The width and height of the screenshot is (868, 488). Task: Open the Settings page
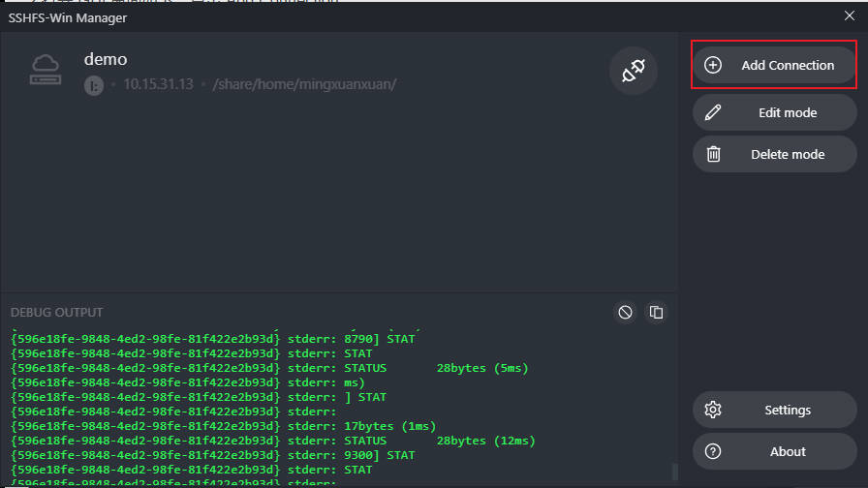click(786, 410)
